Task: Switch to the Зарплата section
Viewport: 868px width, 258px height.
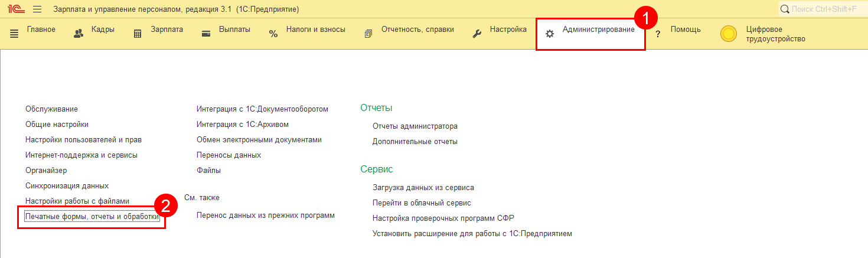Action: coord(167,30)
